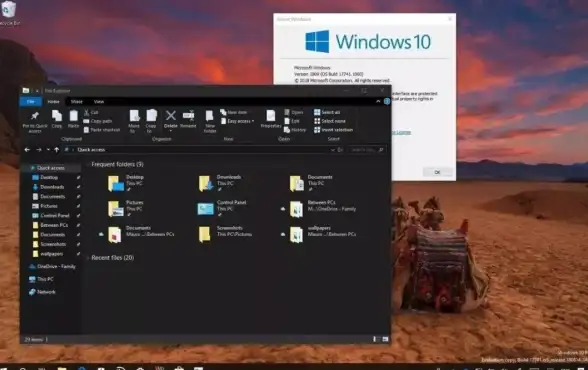Select This PC in navigation pane
The width and height of the screenshot is (588, 370).
45,279
